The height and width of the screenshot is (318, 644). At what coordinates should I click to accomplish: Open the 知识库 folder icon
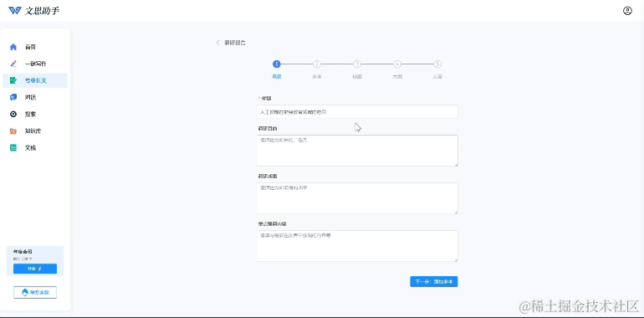(x=13, y=131)
